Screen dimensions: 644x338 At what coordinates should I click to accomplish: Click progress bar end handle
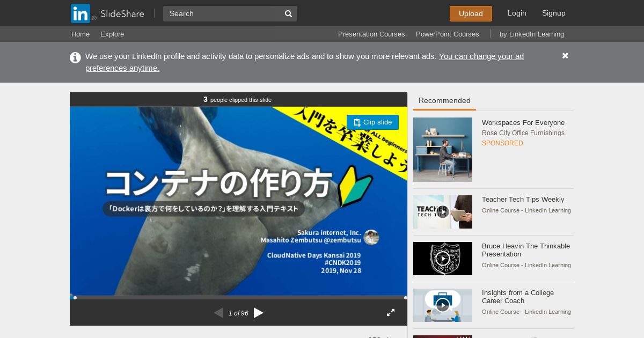click(405, 298)
